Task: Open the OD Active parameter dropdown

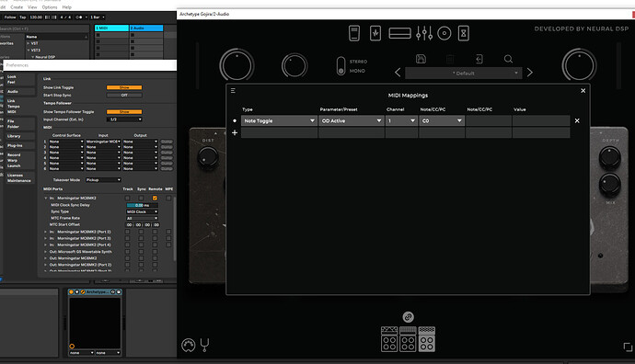Action: [x=352, y=120]
